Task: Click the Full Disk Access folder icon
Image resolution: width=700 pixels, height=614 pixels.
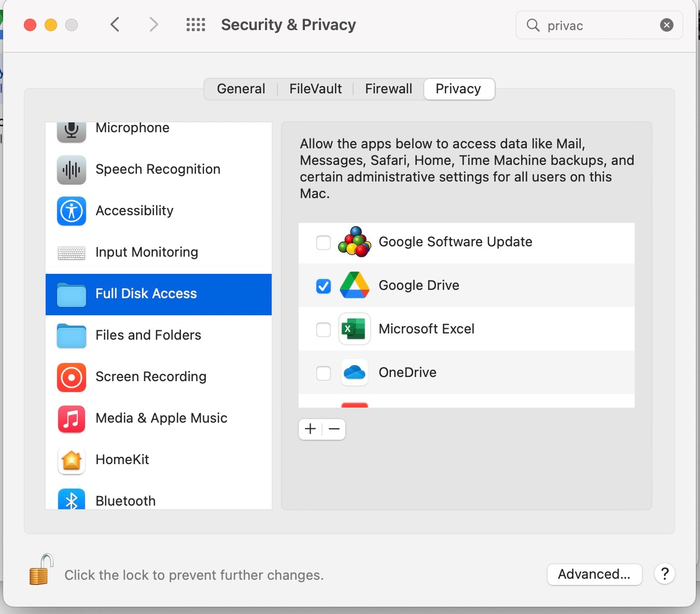Action: (72, 295)
